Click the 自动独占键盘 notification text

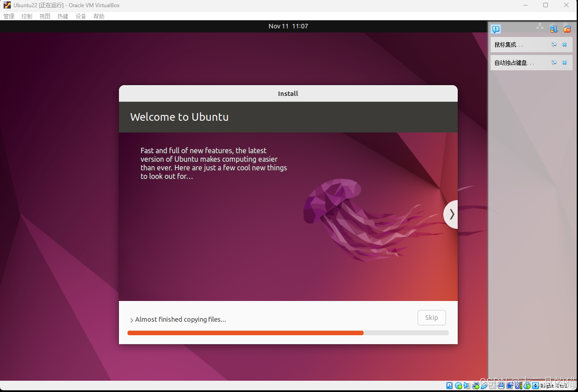coord(514,63)
